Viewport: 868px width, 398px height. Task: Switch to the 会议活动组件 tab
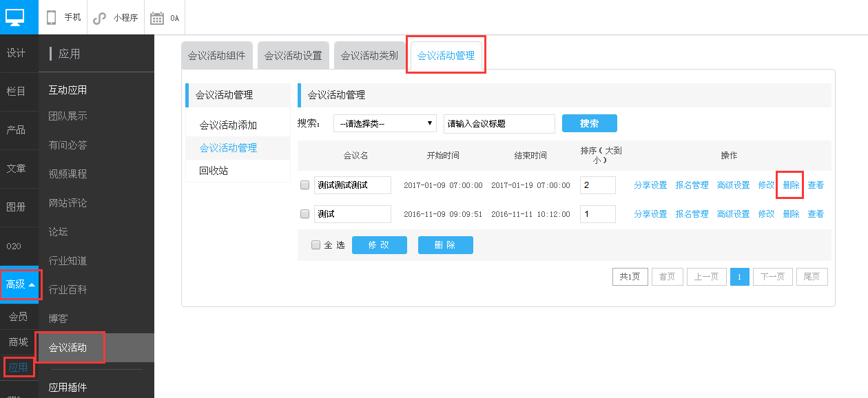pos(217,56)
